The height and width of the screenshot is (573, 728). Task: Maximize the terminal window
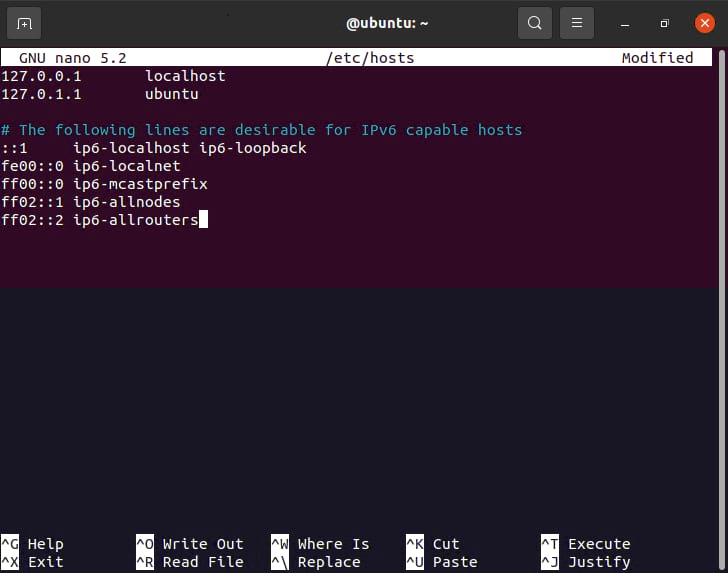coord(664,22)
